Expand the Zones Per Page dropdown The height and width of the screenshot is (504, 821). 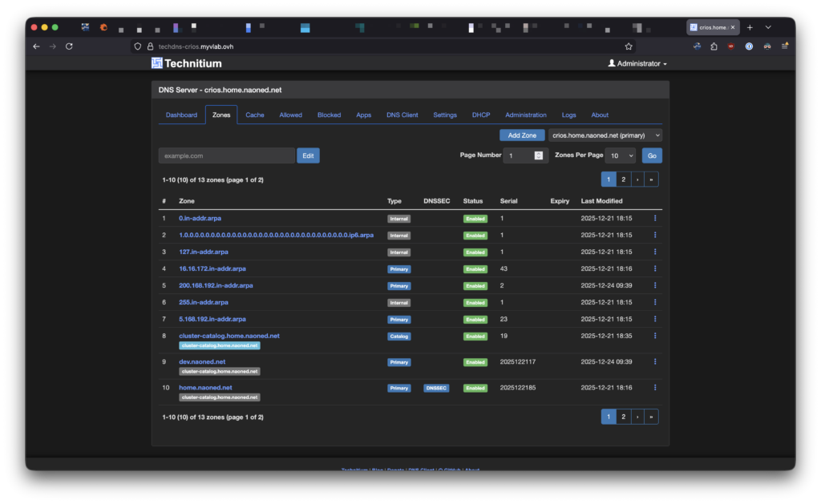[618, 155]
